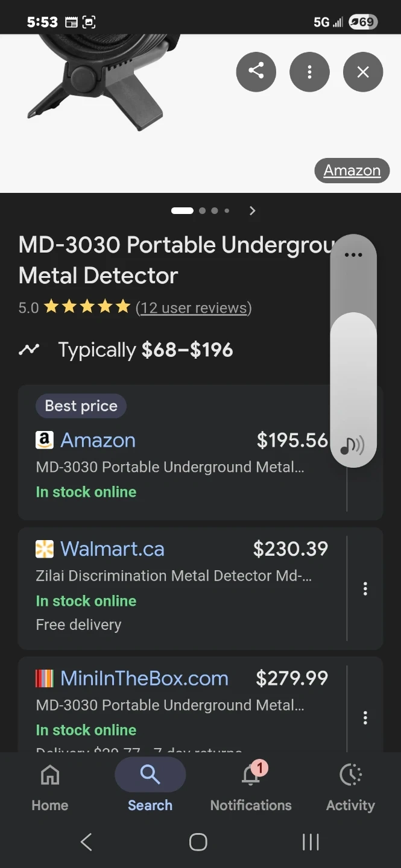This screenshot has width=401, height=868.
Task: Open the three-dot overflow menu beside share
Action: [309, 72]
